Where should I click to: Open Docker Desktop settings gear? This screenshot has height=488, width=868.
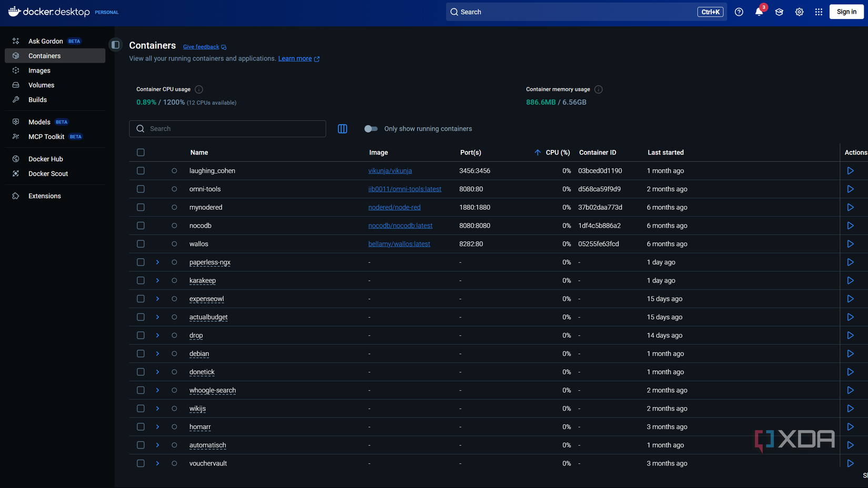click(x=799, y=12)
